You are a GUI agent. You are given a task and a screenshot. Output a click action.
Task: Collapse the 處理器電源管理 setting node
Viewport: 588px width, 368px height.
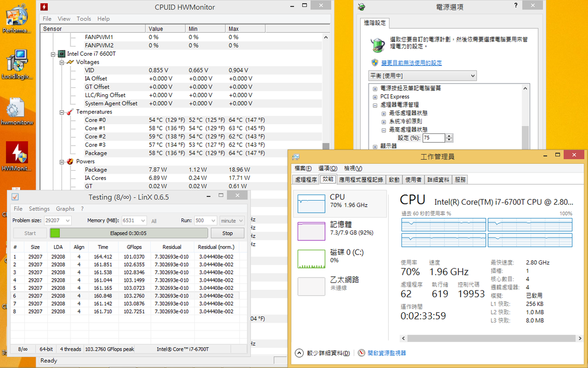click(x=375, y=105)
